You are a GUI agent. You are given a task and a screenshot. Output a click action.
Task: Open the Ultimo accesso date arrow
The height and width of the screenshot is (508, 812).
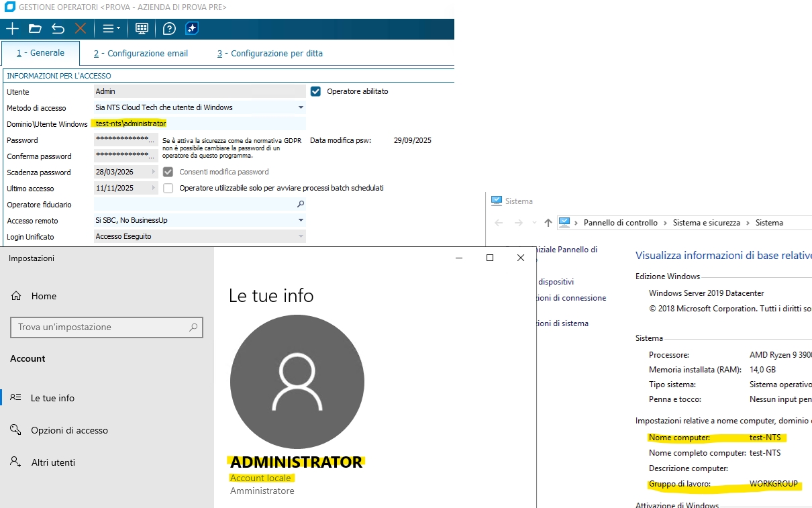coord(154,188)
